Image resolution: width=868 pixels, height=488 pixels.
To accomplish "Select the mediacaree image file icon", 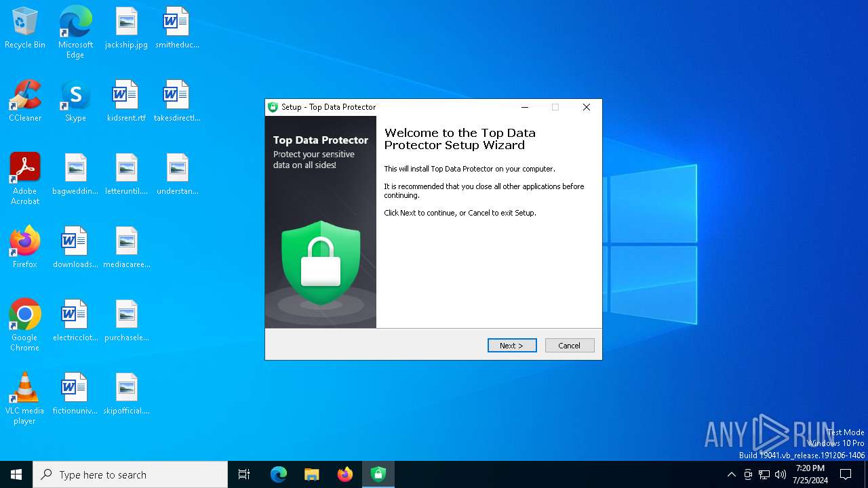I will coord(126,248).
